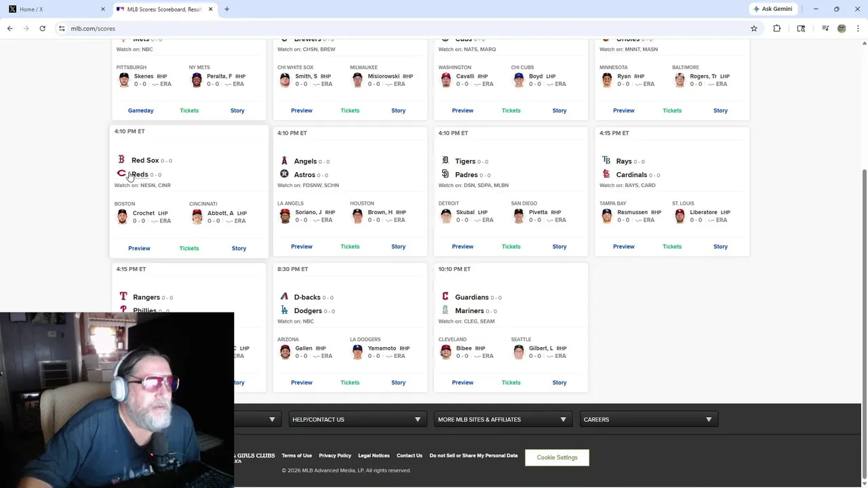Click the Rays team logo
The height and width of the screenshot is (488, 868).
click(606, 161)
